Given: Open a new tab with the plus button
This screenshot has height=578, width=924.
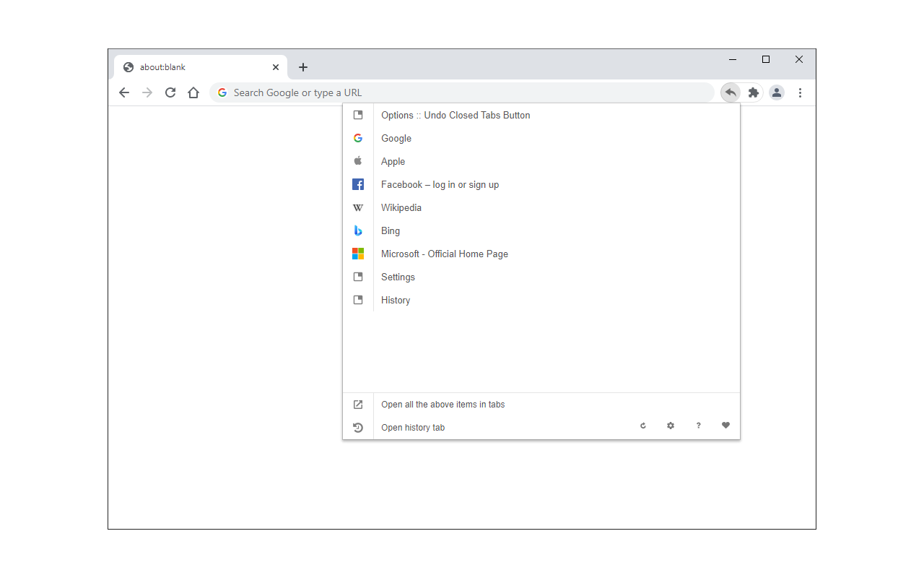Looking at the screenshot, I should click(x=303, y=66).
